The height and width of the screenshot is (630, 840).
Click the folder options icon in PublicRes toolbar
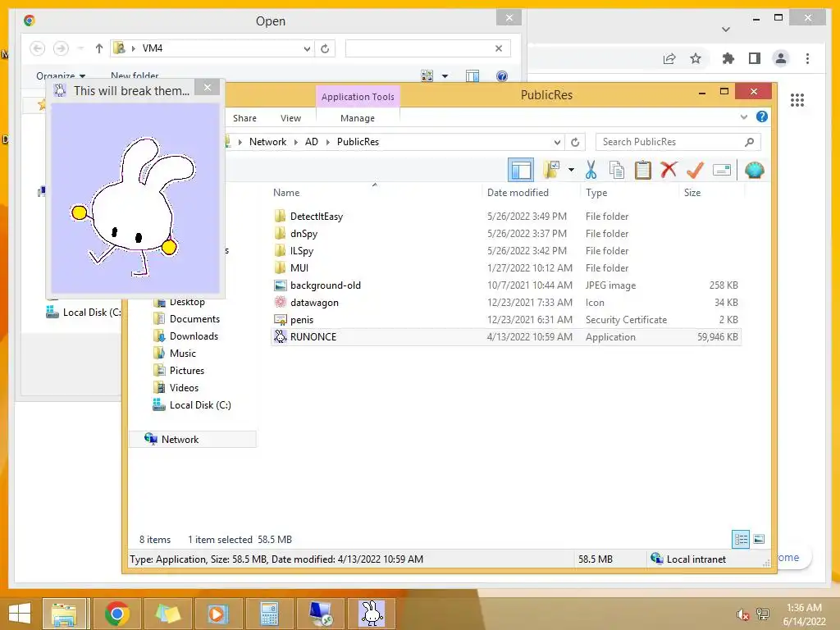550,170
